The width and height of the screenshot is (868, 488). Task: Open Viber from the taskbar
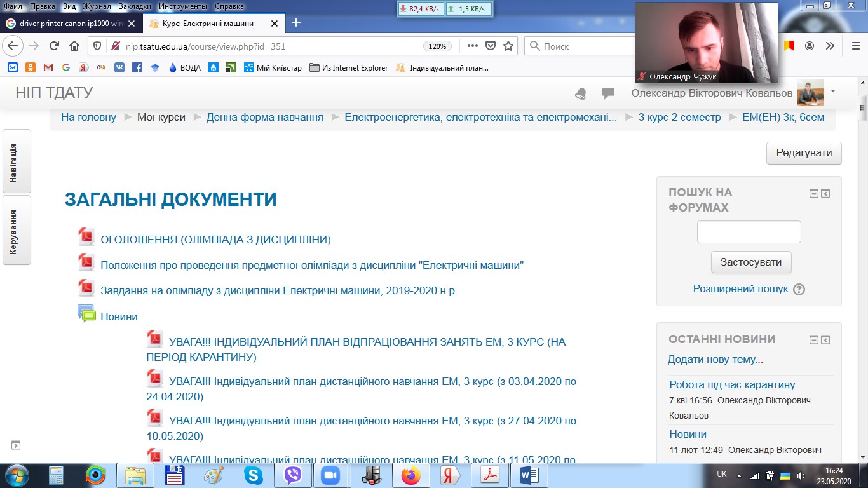[293, 475]
